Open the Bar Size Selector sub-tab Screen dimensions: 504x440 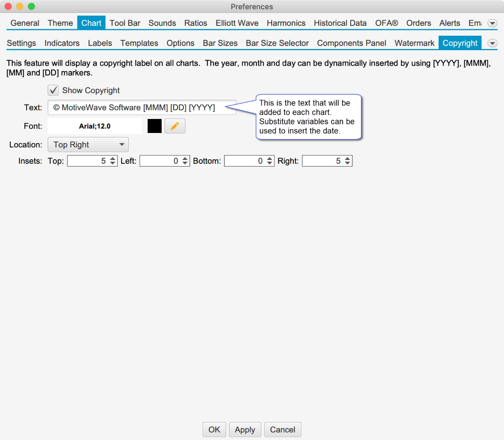pyautogui.click(x=277, y=43)
